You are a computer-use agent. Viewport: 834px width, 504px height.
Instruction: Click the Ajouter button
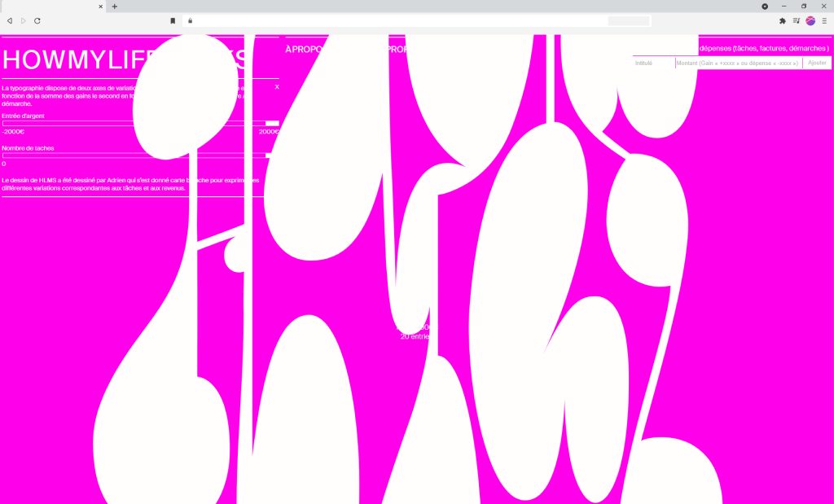817,63
